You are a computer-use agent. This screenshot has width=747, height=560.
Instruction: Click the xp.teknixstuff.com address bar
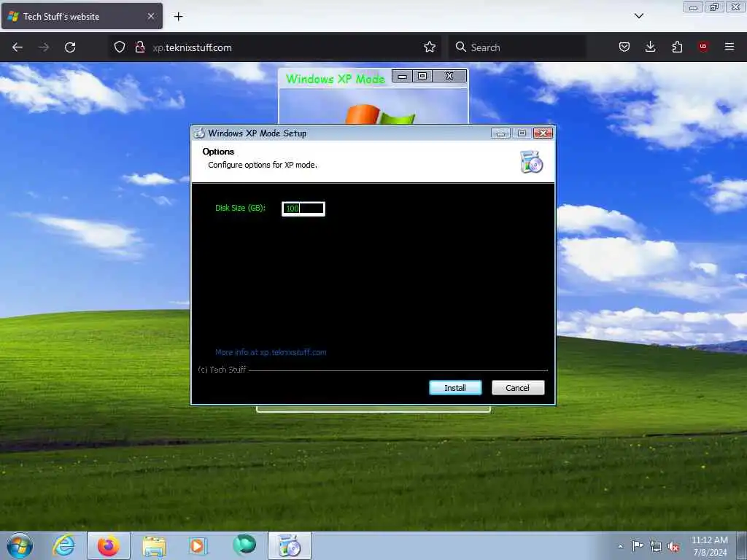[274, 47]
